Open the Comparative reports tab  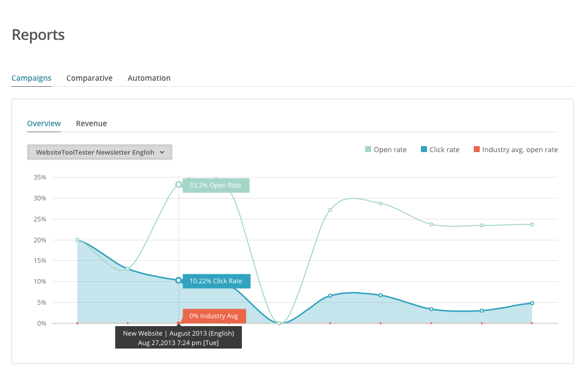(x=89, y=78)
